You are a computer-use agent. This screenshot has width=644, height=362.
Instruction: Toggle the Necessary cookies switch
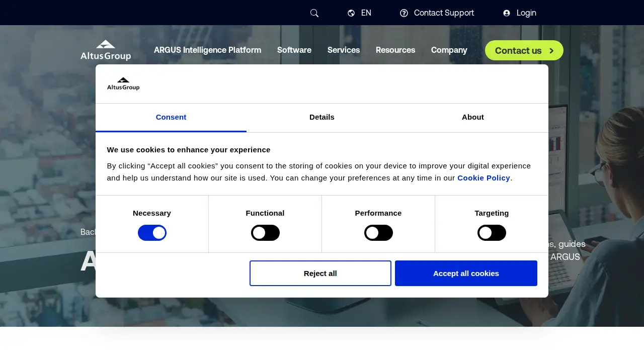click(x=152, y=233)
